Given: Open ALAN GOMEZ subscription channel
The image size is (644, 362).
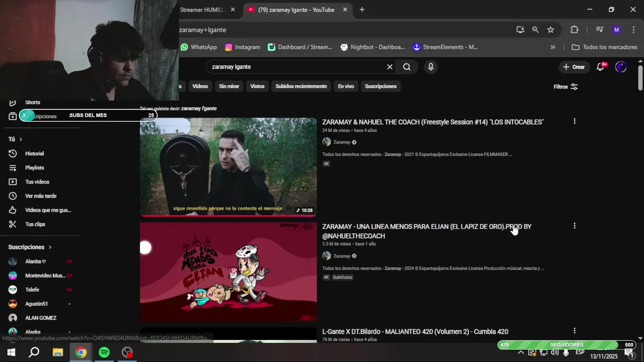Looking at the screenshot, I should [x=40, y=318].
